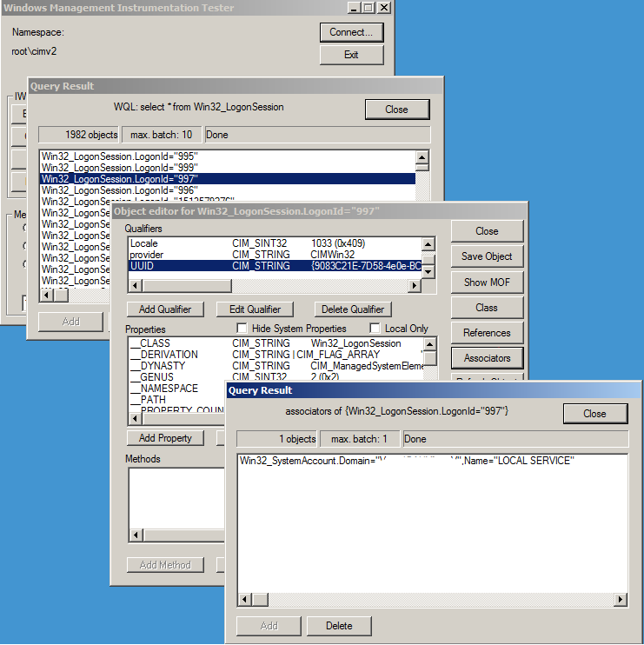The height and width of the screenshot is (645, 644).
Task: Close the Win32_LogonSession Query Result window
Action: click(x=397, y=110)
